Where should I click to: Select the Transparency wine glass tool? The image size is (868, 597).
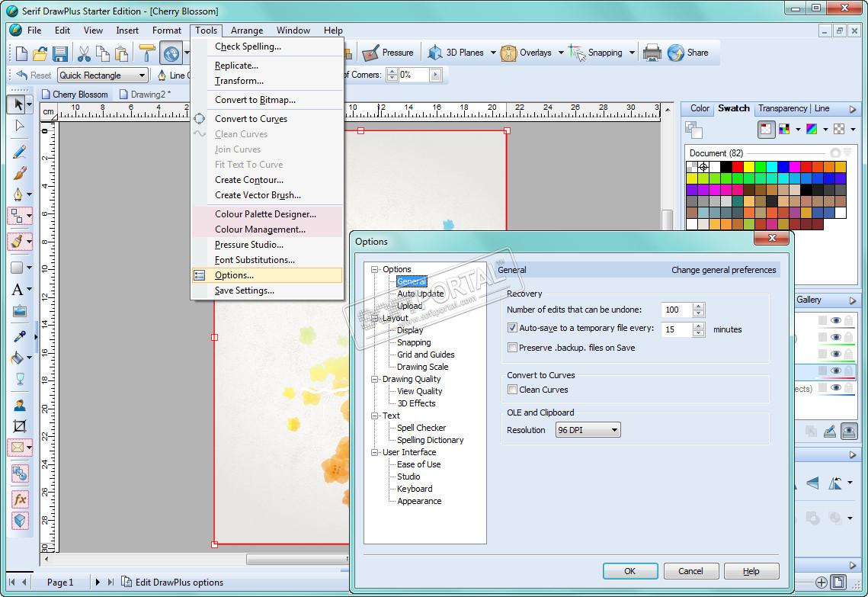19,380
